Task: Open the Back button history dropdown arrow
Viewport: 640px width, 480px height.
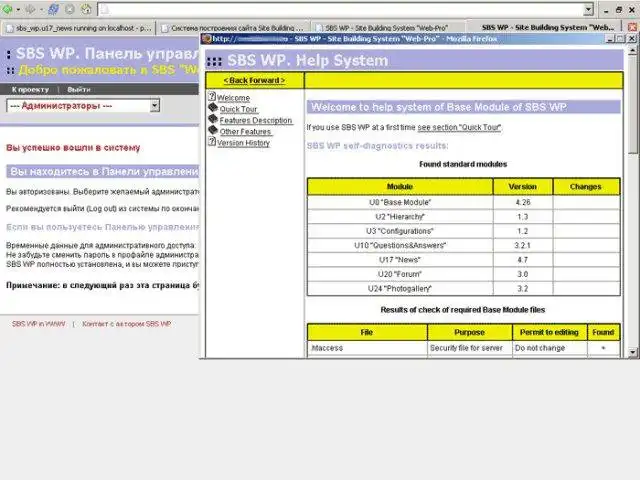Action: pos(18,9)
